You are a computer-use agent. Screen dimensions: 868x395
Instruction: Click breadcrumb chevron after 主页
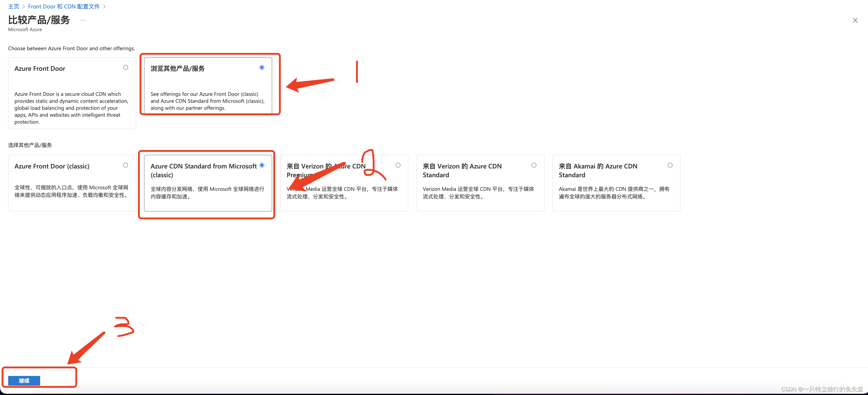coord(24,6)
